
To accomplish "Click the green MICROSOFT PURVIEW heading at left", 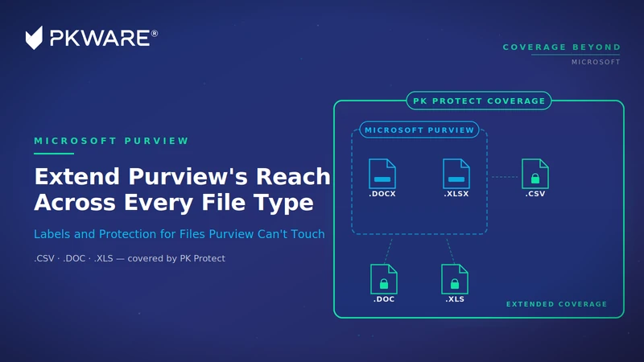I will [x=111, y=141].
